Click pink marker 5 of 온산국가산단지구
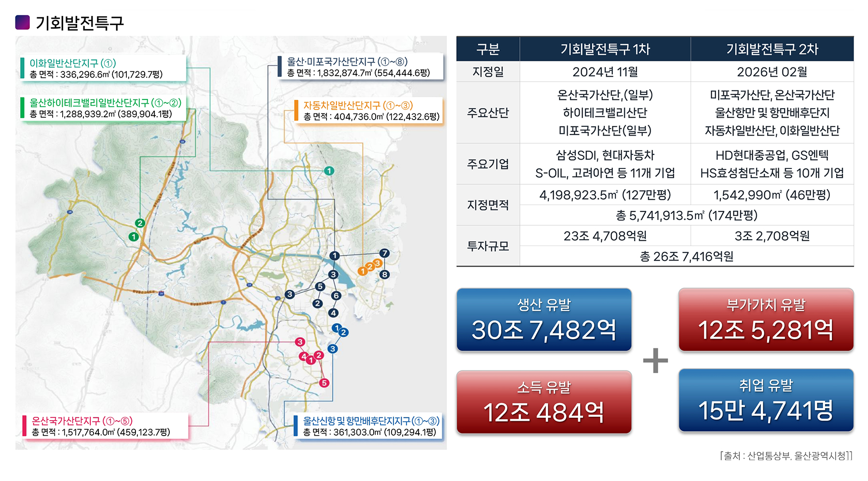This screenshot has height=481, width=868. (324, 383)
